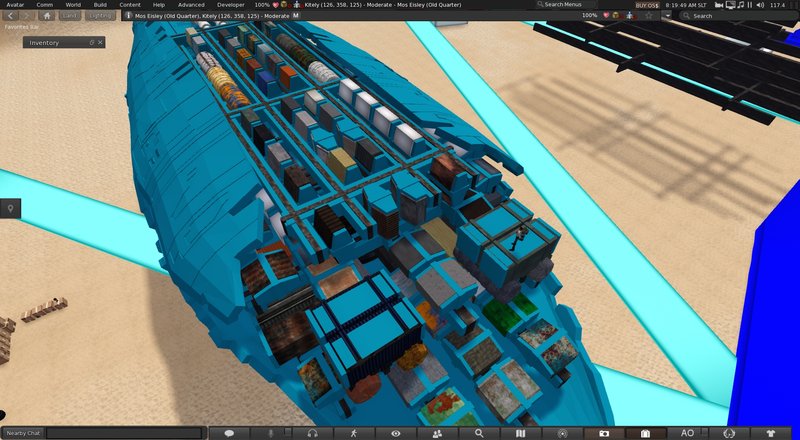Open the avatar head icon in bottom toolbar
This screenshot has width=800, height=440.
(x=729, y=433)
